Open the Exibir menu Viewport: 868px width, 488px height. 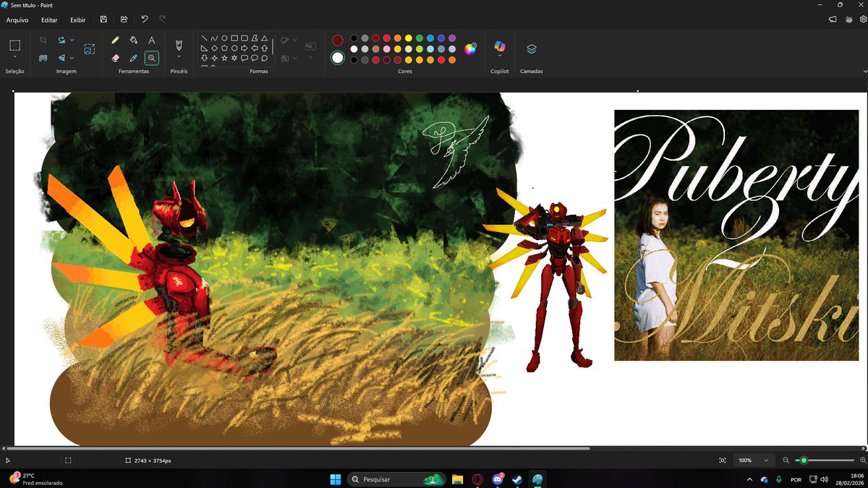pyautogui.click(x=77, y=20)
